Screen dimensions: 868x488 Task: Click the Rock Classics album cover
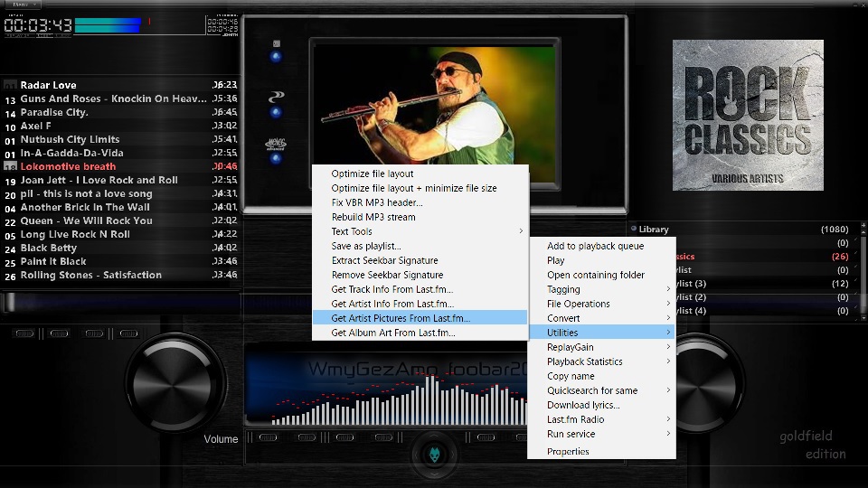tap(748, 115)
